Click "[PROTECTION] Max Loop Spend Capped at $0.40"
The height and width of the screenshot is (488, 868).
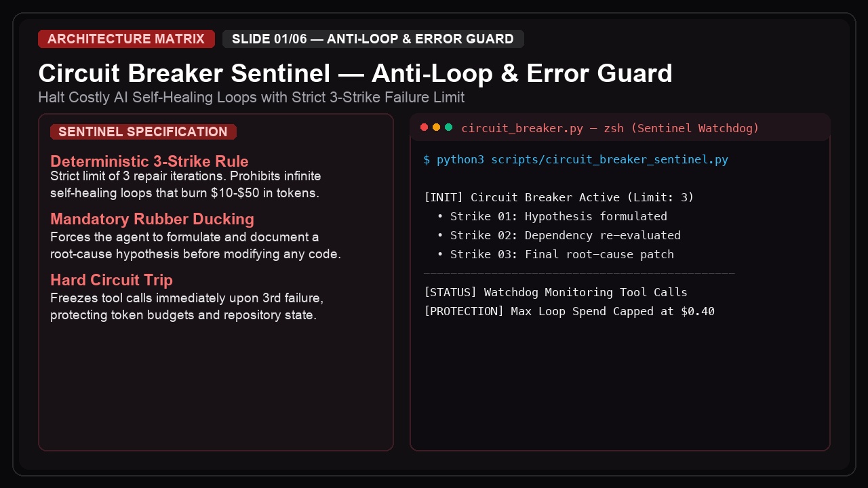point(569,312)
